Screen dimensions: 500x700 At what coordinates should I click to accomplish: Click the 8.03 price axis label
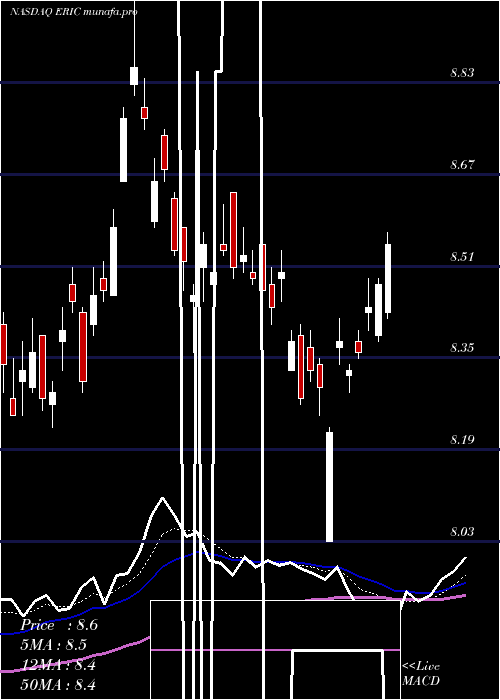click(x=462, y=532)
